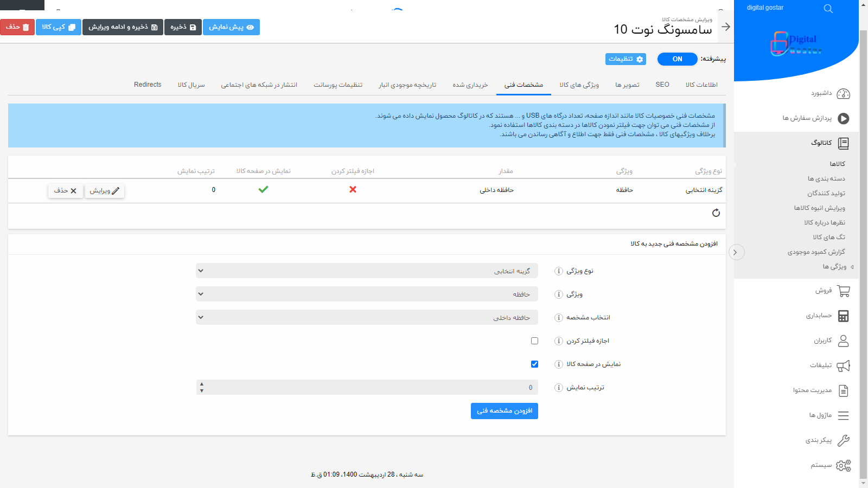Refresh the attributes table with circular arrow icon
868x488 pixels.
[x=716, y=213]
